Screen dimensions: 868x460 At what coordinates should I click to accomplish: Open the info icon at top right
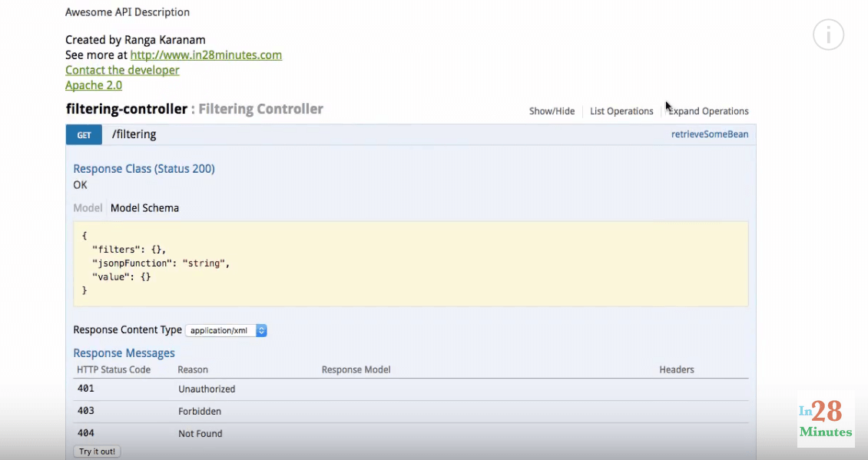click(828, 35)
